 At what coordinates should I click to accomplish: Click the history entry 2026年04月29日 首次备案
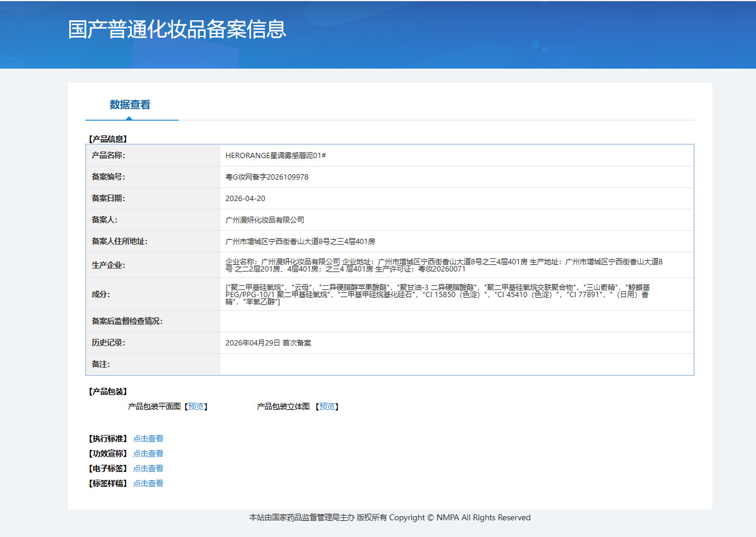(269, 343)
